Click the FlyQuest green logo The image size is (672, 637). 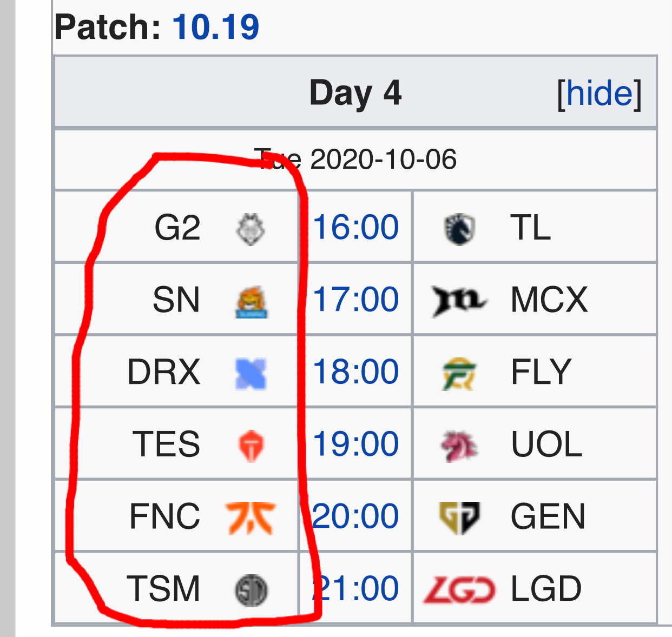[459, 374]
